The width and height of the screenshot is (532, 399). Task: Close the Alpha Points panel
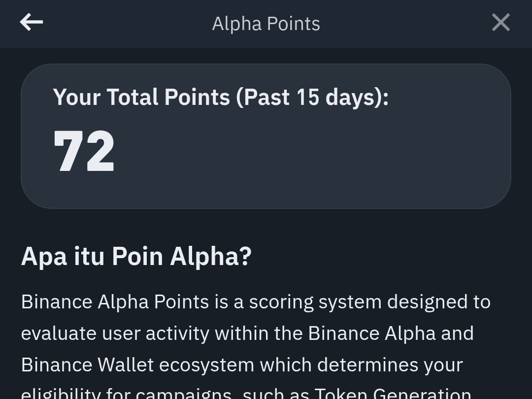pos(501,22)
